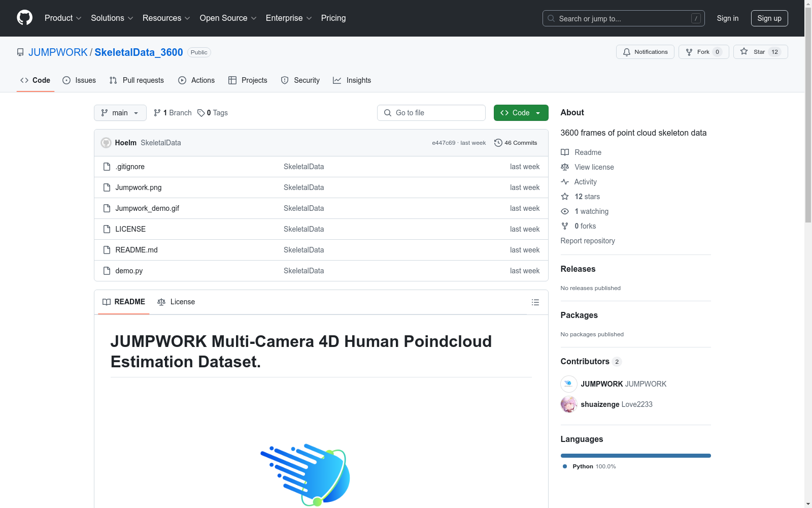Expand the Resources menu
The image size is (812, 508).
(166, 18)
